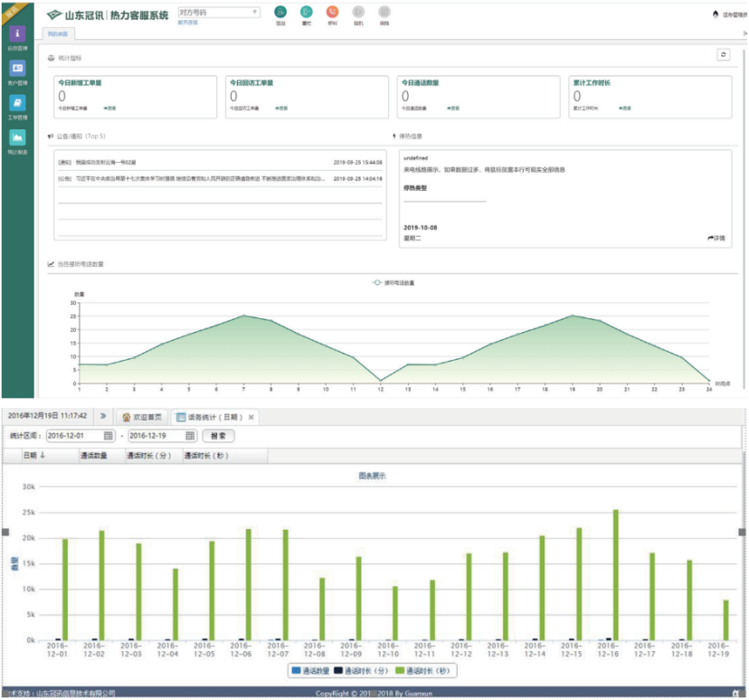Open 详情 link in 停热信息 panel
Screen dimensions: 749x700
point(716,238)
